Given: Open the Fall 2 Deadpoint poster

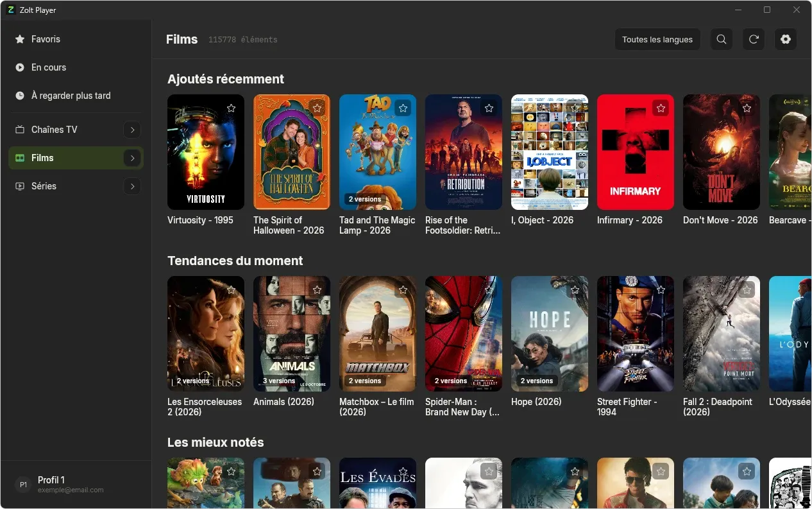Looking at the screenshot, I should [722, 334].
